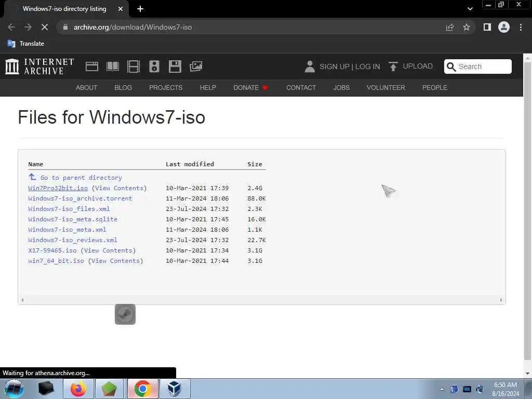The image size is (532, 399).
Task: Open the Images icon in the header
Action: pos(196,66)
